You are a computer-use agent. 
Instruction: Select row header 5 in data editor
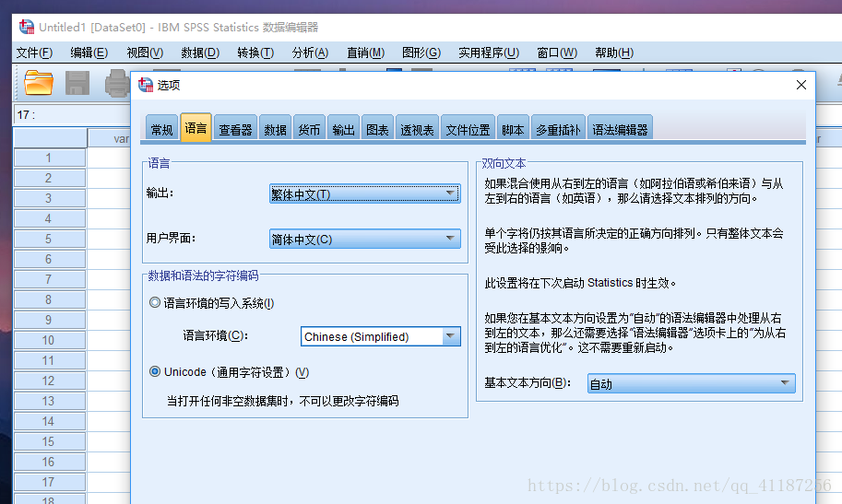(x=50, y=239)
